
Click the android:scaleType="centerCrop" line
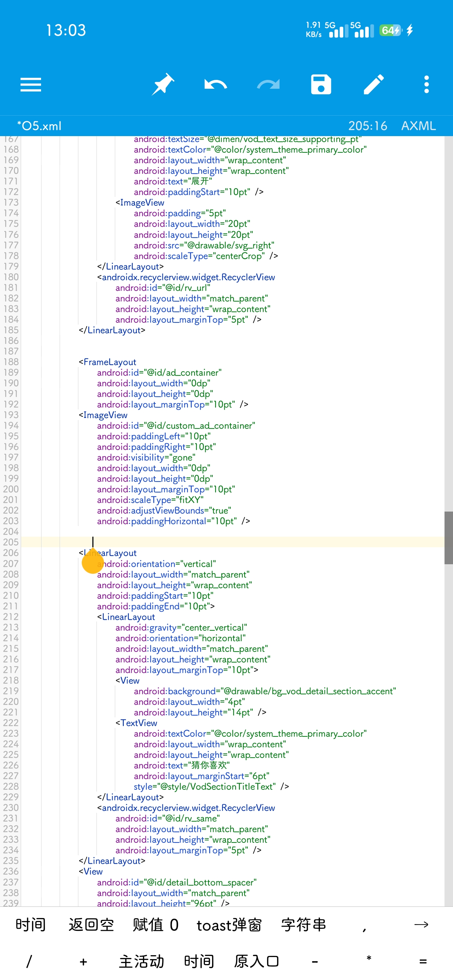(x=206, y=256)
